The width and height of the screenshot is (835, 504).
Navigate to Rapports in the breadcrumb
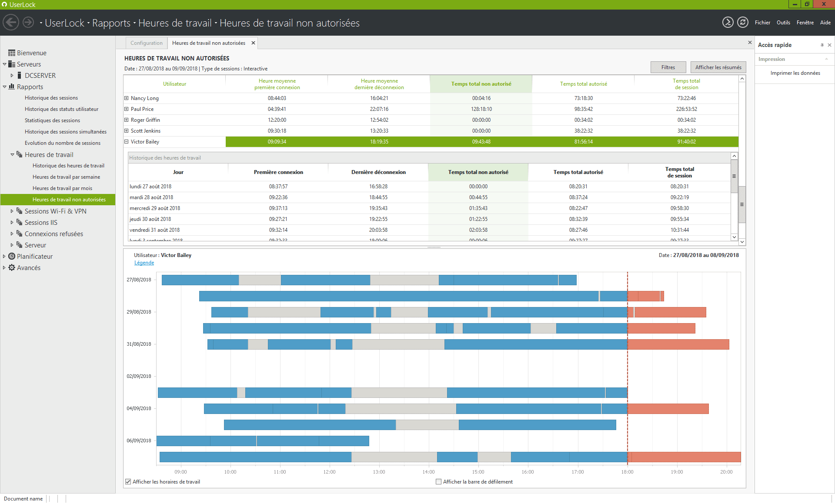point(111,23)
